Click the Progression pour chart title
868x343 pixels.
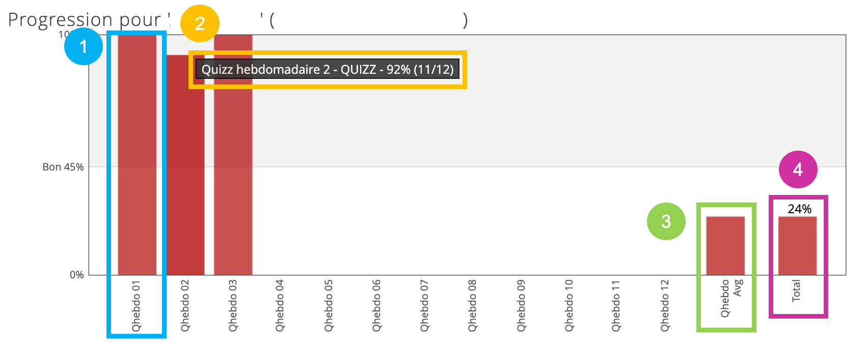point(84,20)
